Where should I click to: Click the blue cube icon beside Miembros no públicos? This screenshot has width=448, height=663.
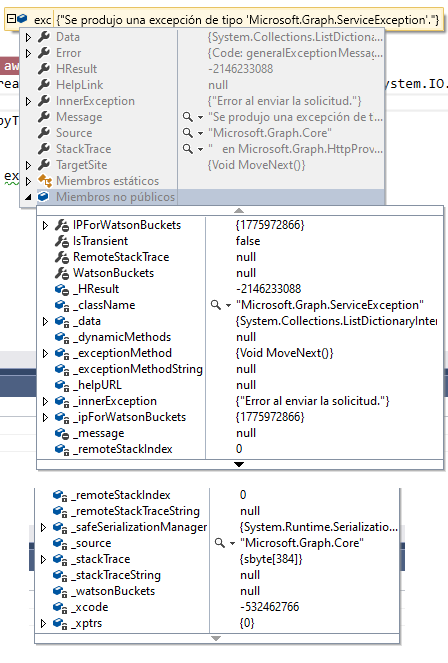pos(44,197)
